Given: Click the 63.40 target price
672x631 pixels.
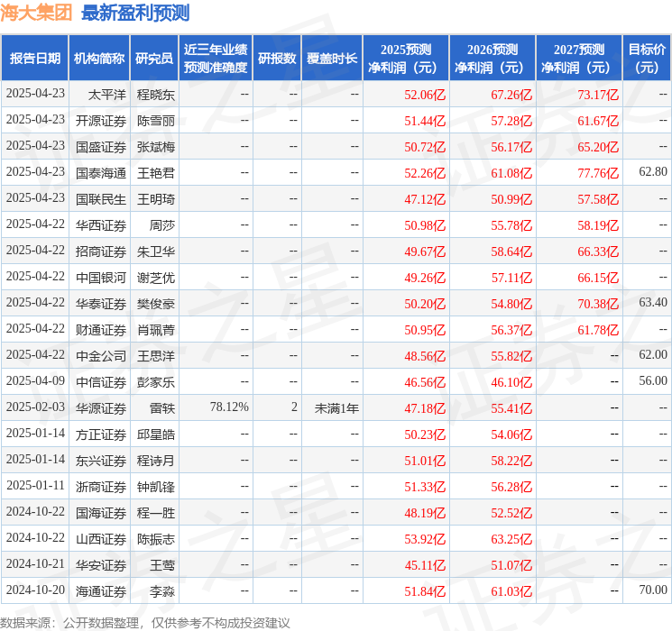Looking at the screenshot, I should pyautogui.click(x=652, y=303).
